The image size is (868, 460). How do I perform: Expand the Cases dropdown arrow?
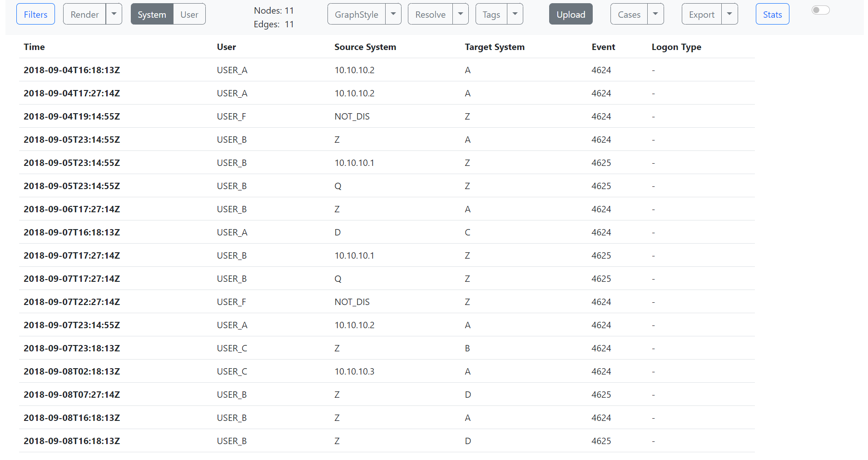click(x=655, y=14)
